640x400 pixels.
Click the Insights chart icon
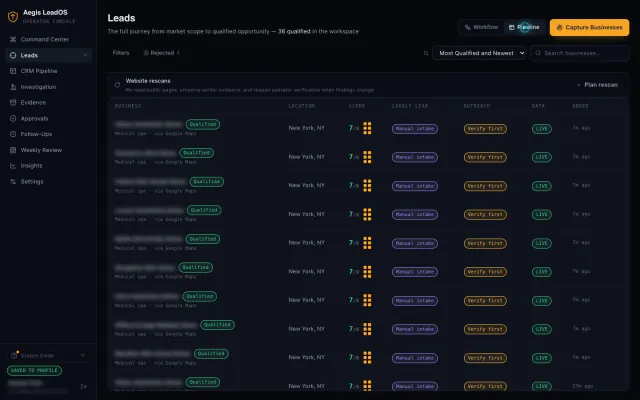coord(13,166)
